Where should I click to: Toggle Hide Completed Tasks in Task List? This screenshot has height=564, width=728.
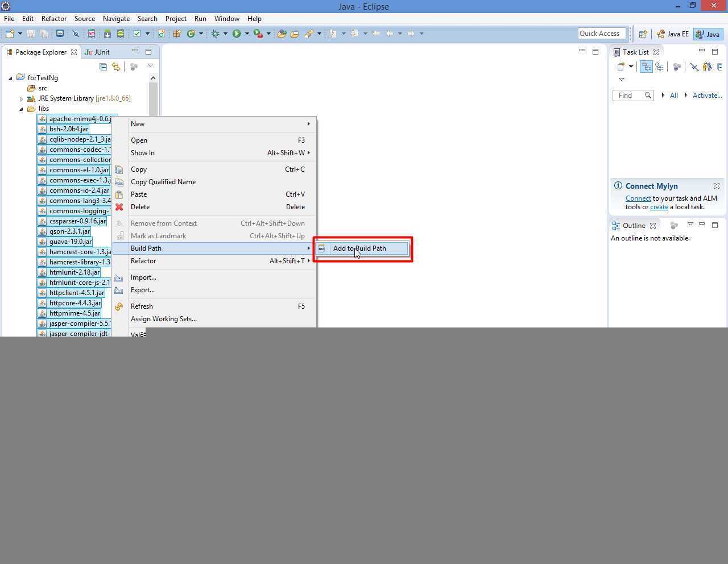694,67
